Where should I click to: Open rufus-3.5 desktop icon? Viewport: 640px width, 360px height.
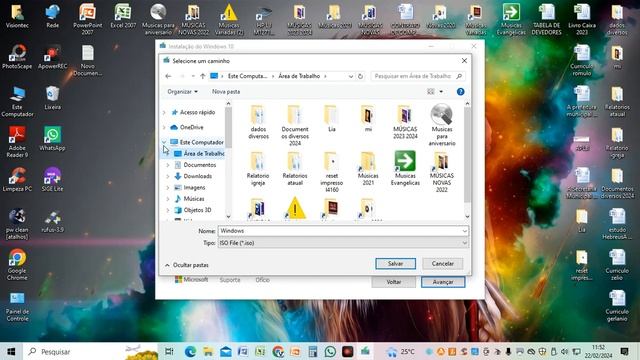click(x=52, y=221)
